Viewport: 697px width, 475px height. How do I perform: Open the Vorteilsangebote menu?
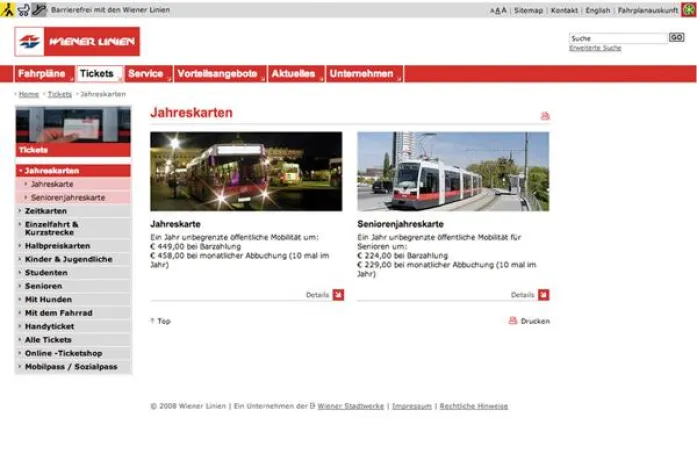pos(220,74)
